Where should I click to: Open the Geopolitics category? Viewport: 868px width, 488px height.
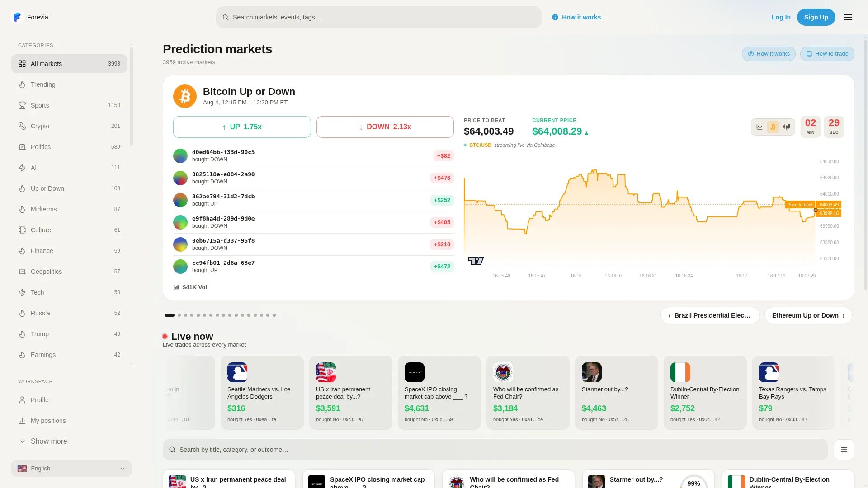point(69,272)
